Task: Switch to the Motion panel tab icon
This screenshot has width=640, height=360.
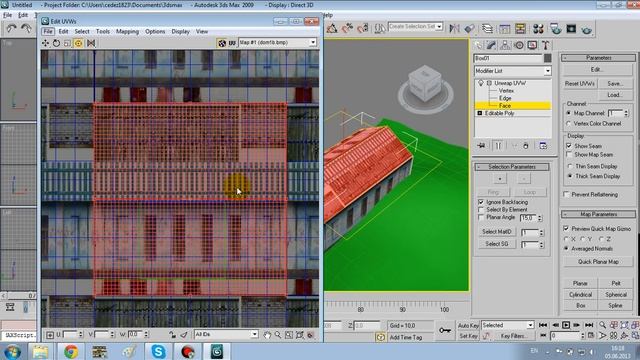Action: coord(519,45)
